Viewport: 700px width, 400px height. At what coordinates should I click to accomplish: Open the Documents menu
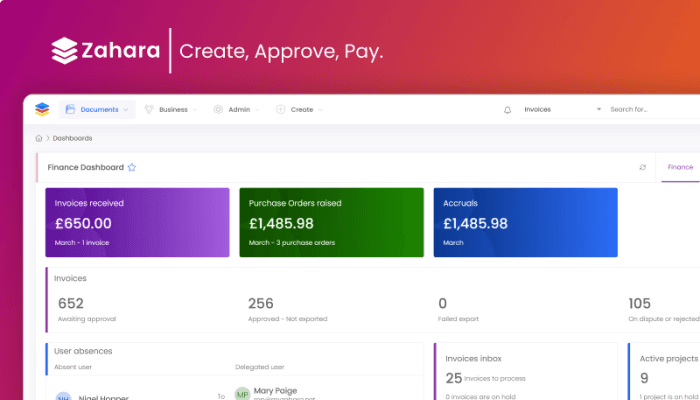[97, 109]
